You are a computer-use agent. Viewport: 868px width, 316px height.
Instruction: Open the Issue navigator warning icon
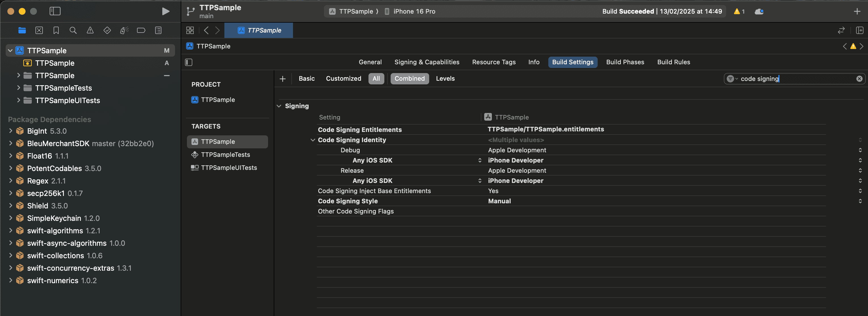(90, 31)
